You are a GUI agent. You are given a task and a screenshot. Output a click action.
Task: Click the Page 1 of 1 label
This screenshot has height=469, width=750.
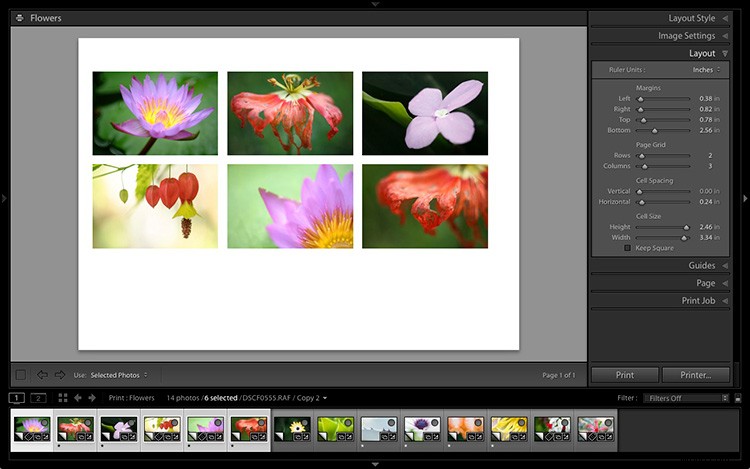[559, 375]
